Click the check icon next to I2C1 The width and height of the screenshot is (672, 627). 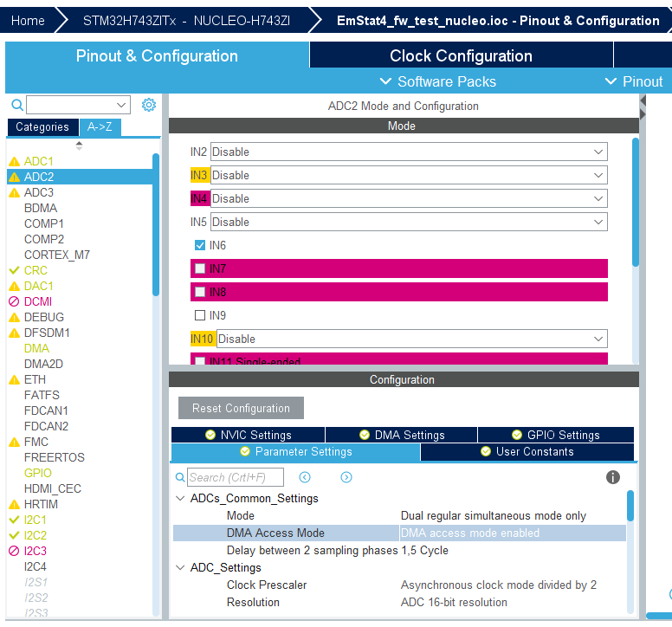pyautogui.click(x=14, y=520)
